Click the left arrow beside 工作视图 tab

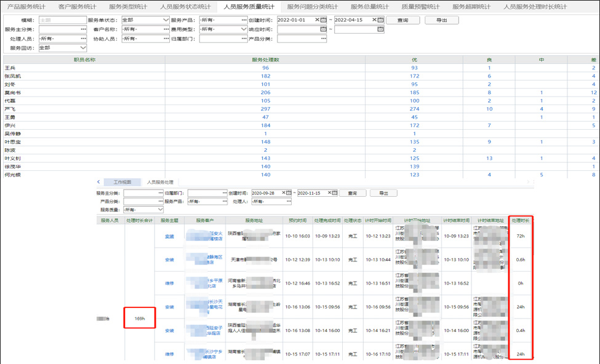tap(98, 183)
